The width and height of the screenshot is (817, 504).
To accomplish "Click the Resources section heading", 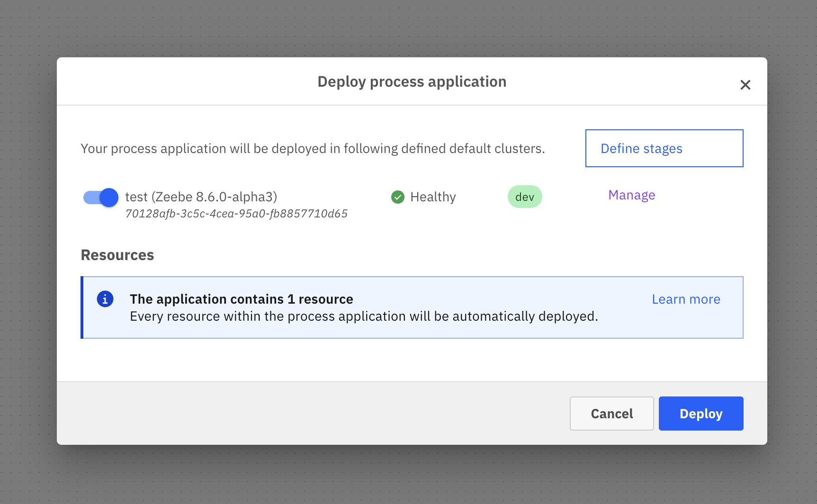I will pos(117,255).
